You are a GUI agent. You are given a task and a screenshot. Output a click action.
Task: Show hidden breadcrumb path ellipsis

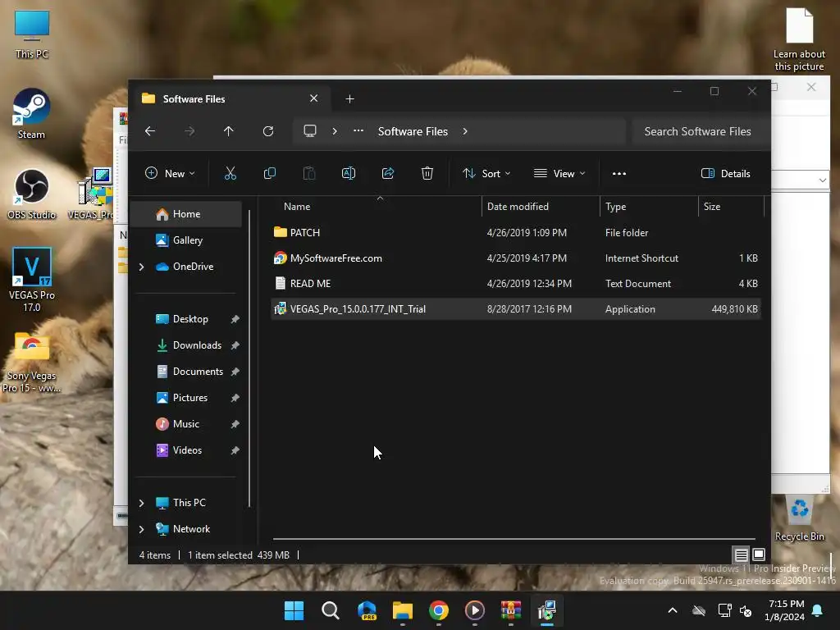[358, 131]
